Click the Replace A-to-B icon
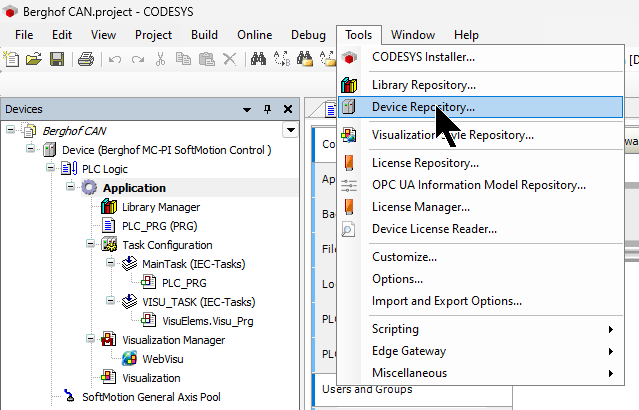This screenshot has width=639, height=410. (282, 59)
